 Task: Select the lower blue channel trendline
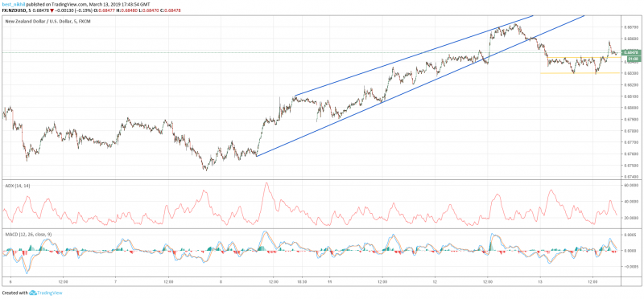tap(419, 86)
